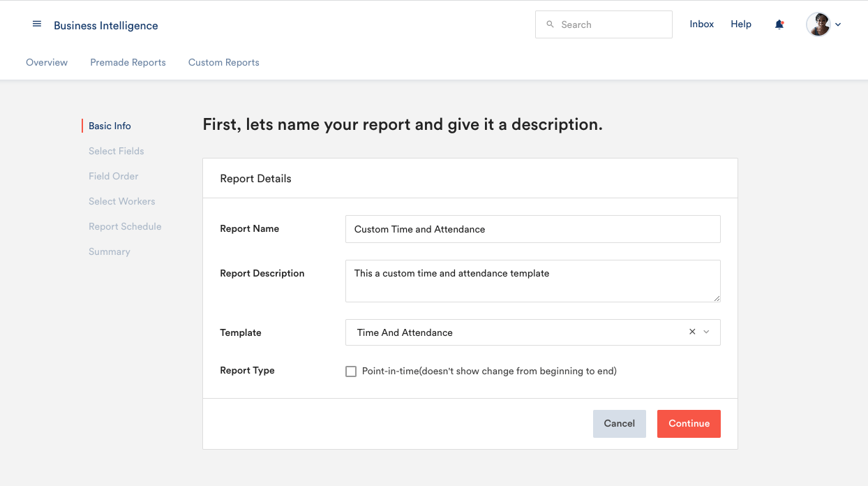Go to the Custom Reports tab
The height and width of the screenshot is (486, 868).
(x=223, y=62)
